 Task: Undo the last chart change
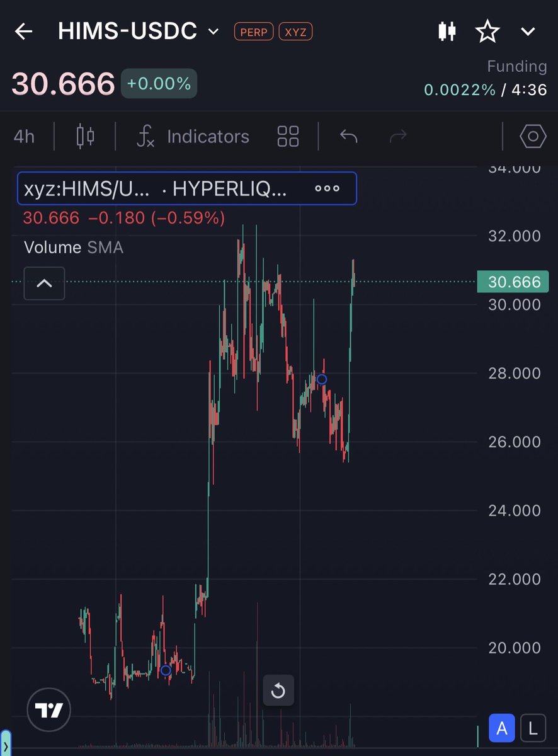[x=348, y=136]
